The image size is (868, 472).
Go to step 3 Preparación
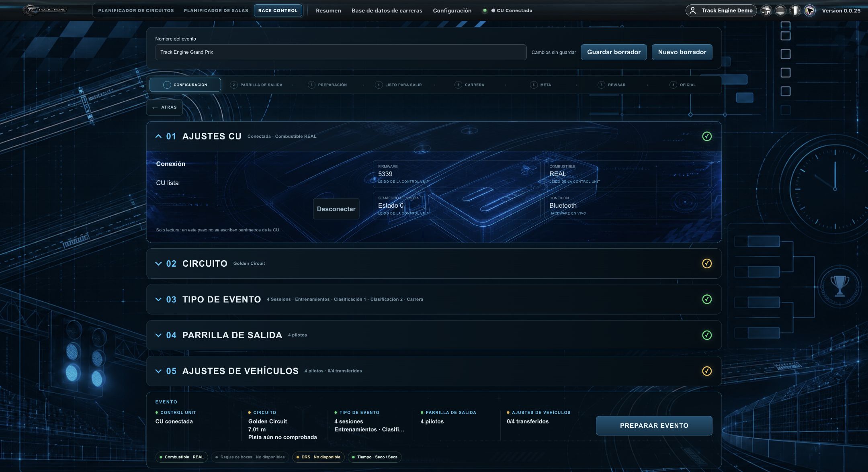pos(328,85)
